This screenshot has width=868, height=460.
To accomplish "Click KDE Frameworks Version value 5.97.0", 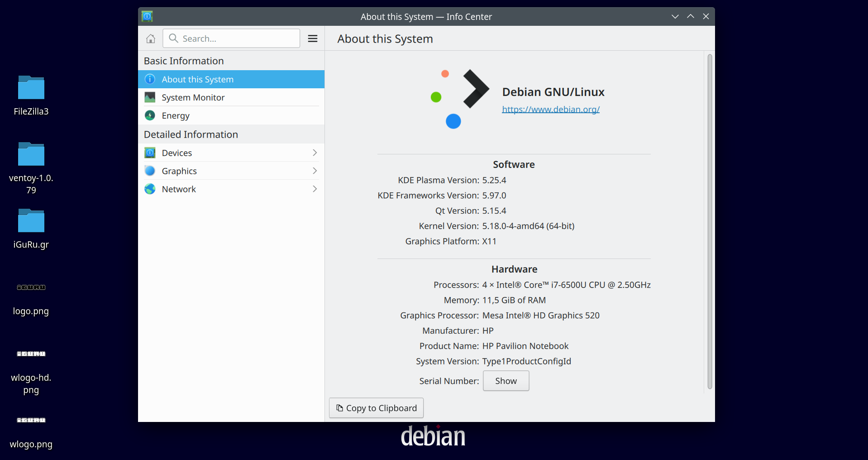I will 494,196.
